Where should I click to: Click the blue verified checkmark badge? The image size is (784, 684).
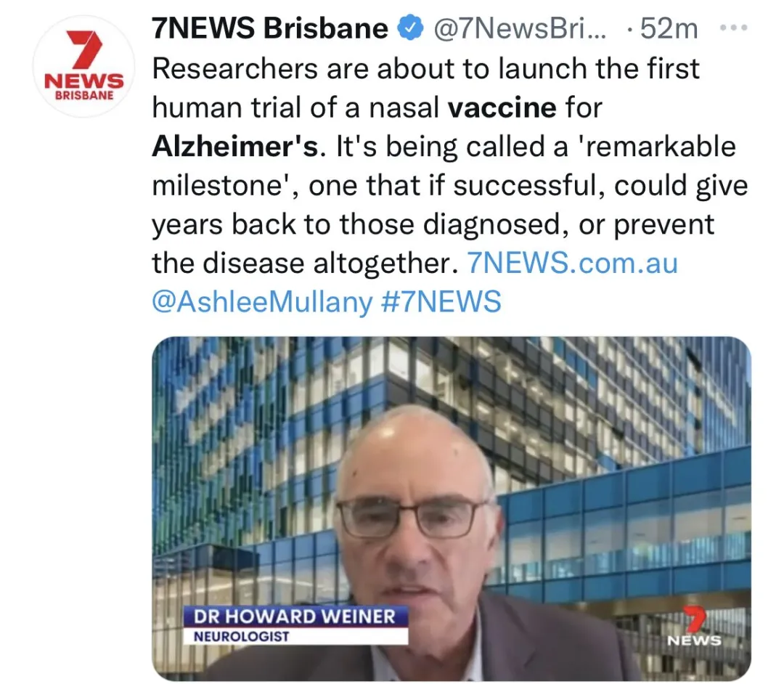click(409, 28)
